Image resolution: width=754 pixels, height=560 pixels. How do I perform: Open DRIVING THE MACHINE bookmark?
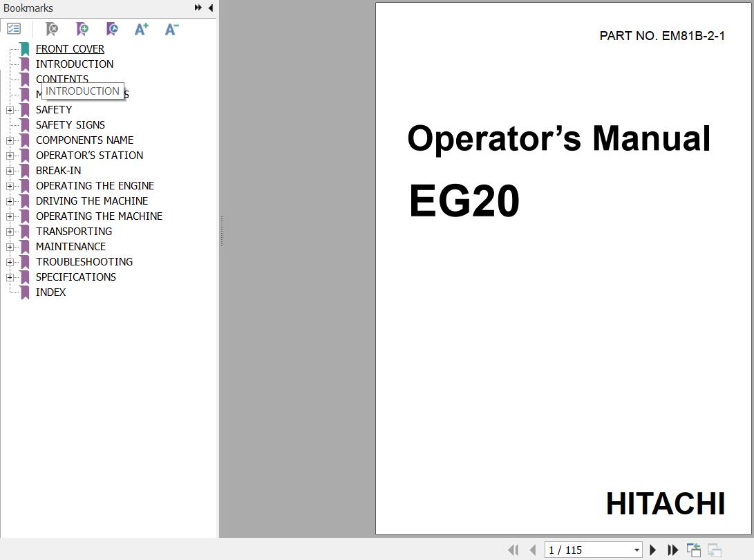pos(92,201)
